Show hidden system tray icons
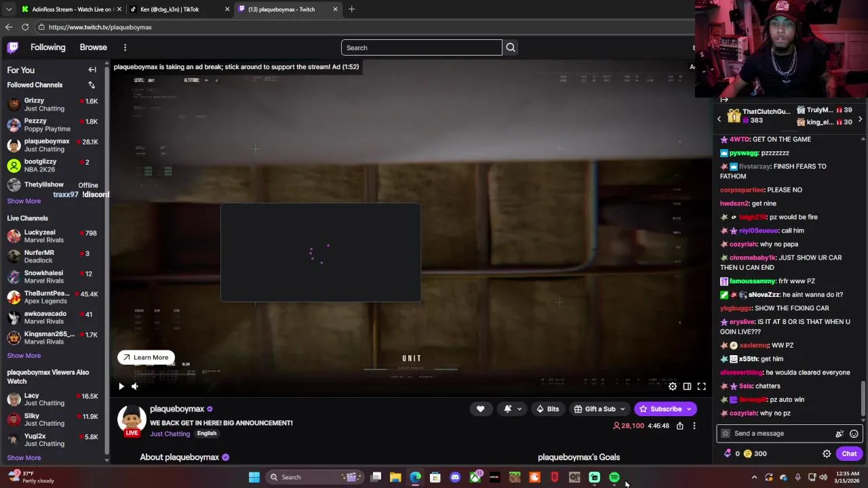The image size is (868, 488). [x=754, y=477]
